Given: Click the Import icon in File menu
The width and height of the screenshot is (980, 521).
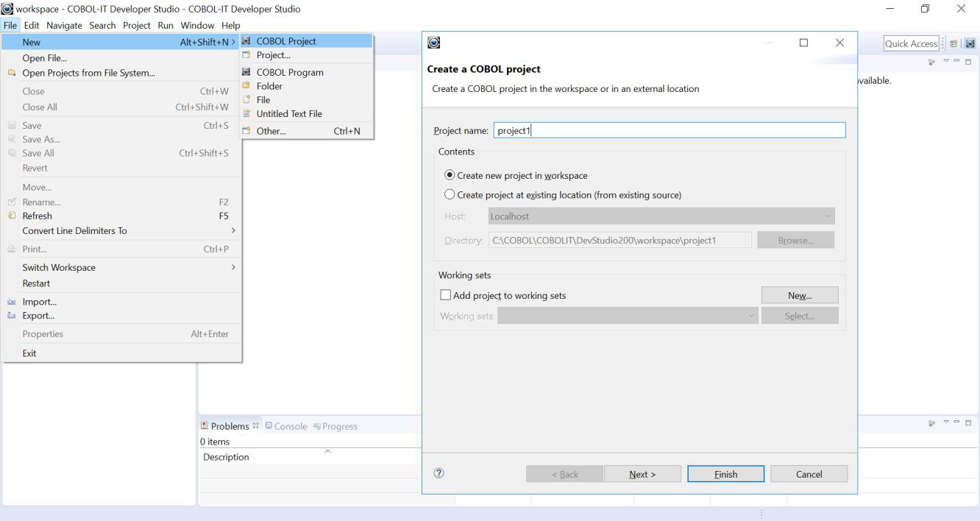Looking at the screenshot, I should (x=11, y=302).
